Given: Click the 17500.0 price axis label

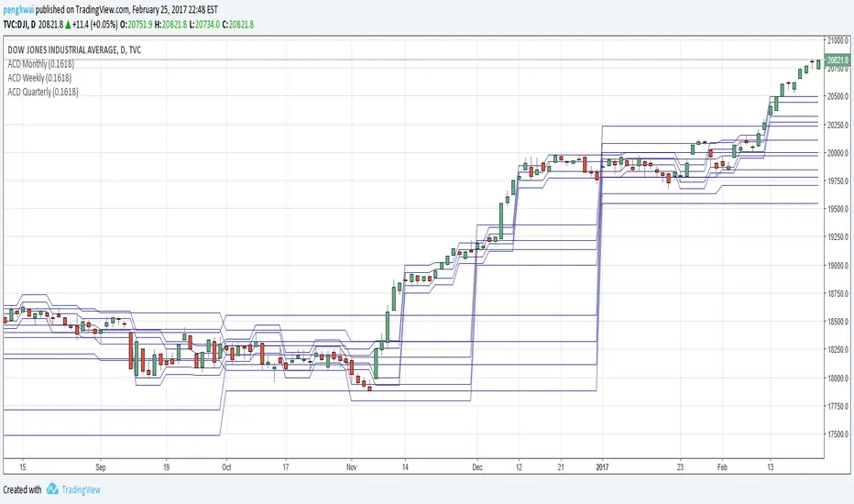Looking at the screenshot, I should [x=838, y=434].
